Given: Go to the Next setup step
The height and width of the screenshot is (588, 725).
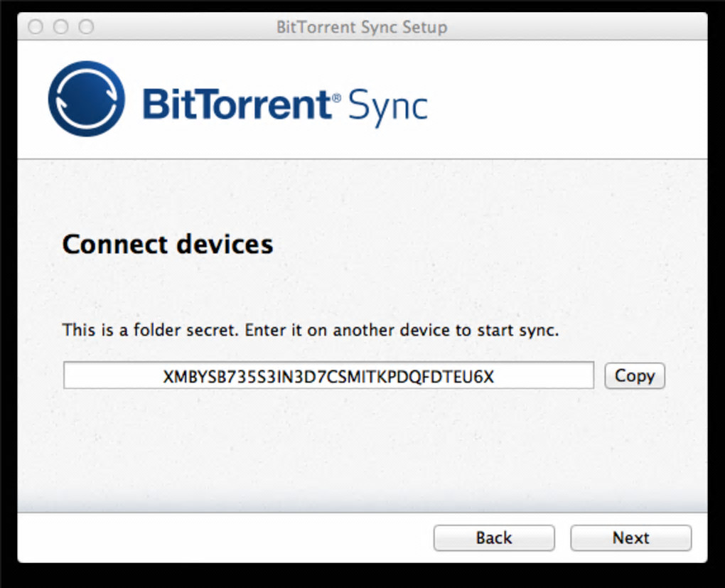Looking at the screenshot, I should (x=630, y=538).
